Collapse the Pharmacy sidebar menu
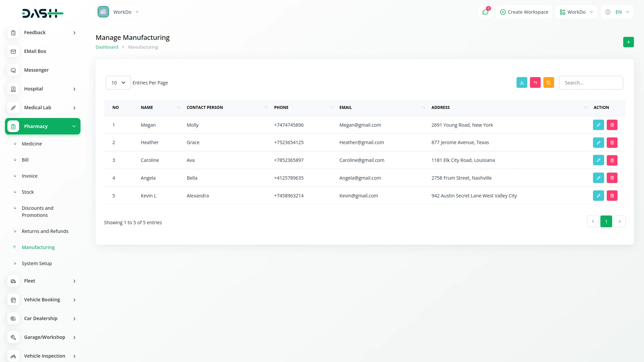This screenshot has height=362, width=644. [43, 126]
